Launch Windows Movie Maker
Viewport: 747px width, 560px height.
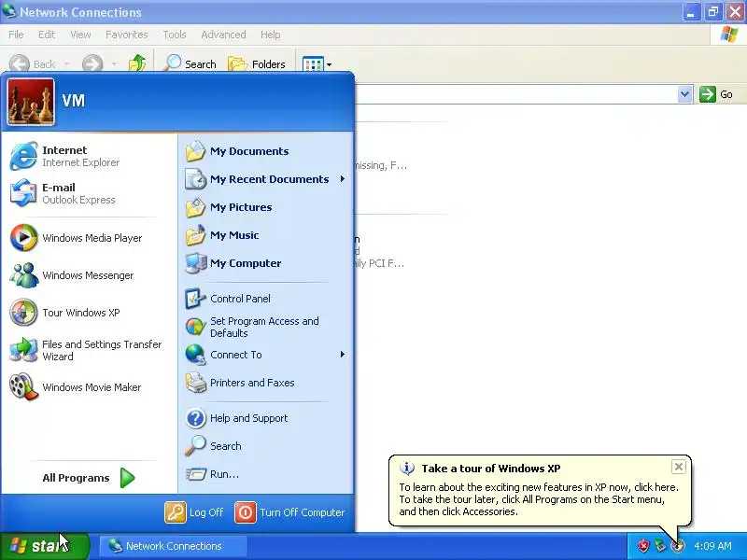tap(88, 387)
